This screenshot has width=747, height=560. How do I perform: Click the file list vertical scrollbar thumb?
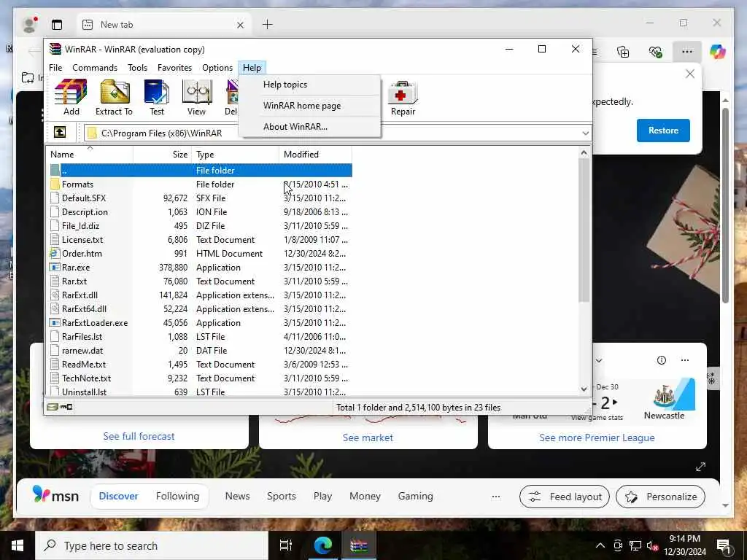click(x=584, y=230)
